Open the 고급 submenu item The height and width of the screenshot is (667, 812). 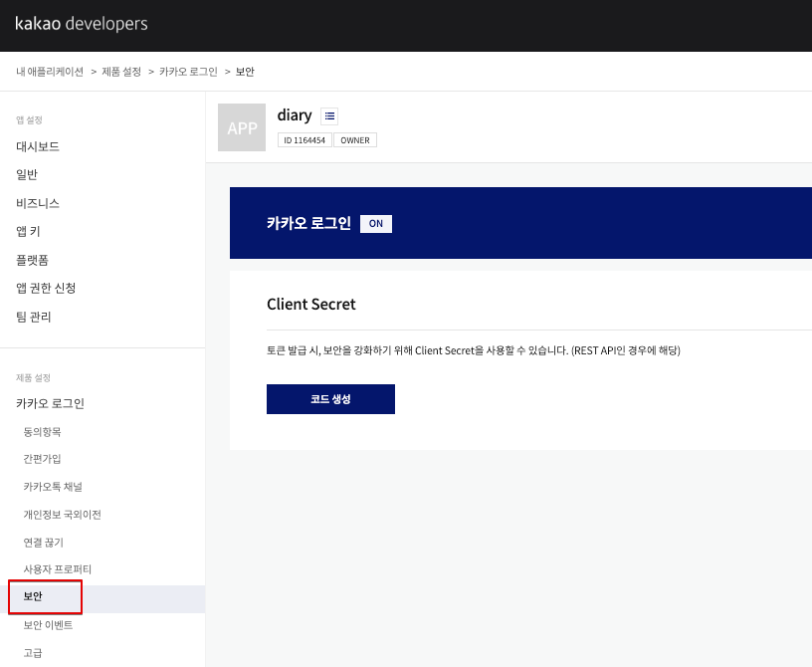tap(33, 653)
